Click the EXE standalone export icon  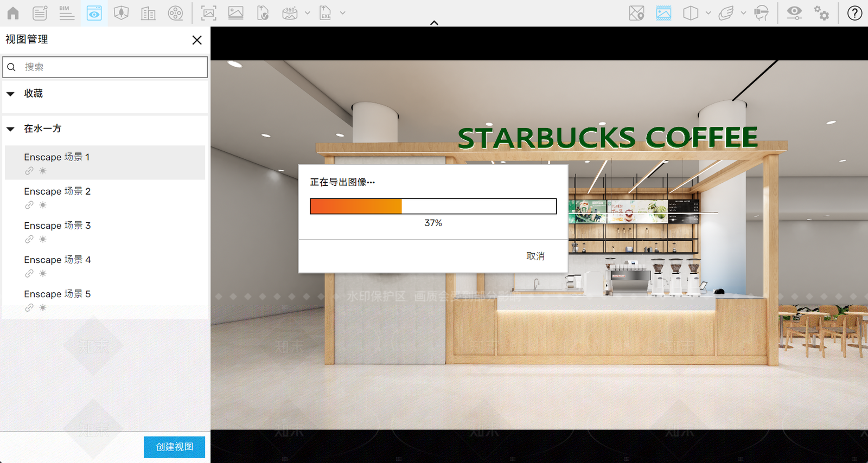(x=325, y=13)
